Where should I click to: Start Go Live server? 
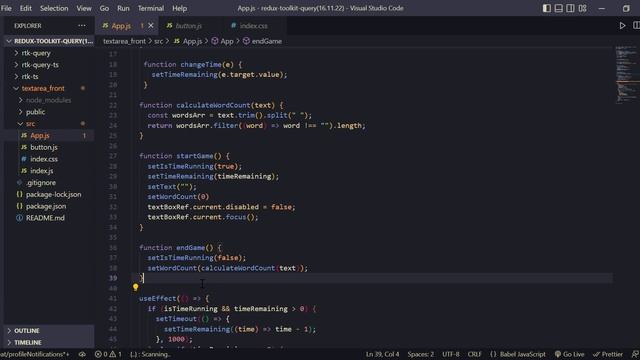(x=569, y=354)
